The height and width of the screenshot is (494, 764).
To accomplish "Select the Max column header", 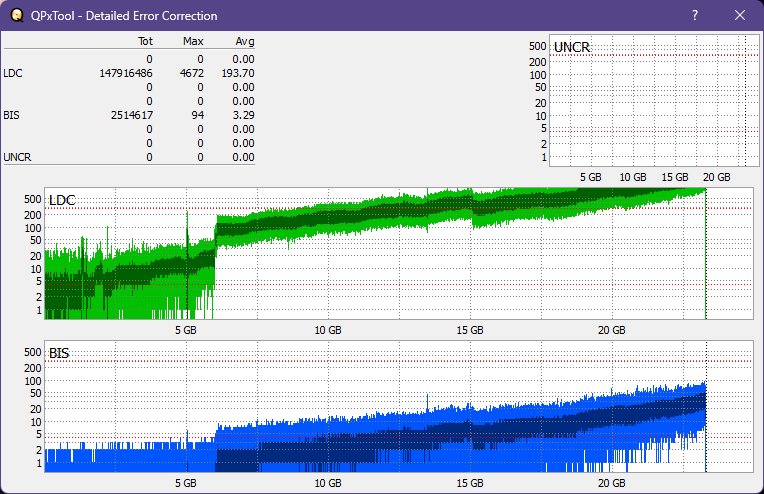I will tap(193, 42).
